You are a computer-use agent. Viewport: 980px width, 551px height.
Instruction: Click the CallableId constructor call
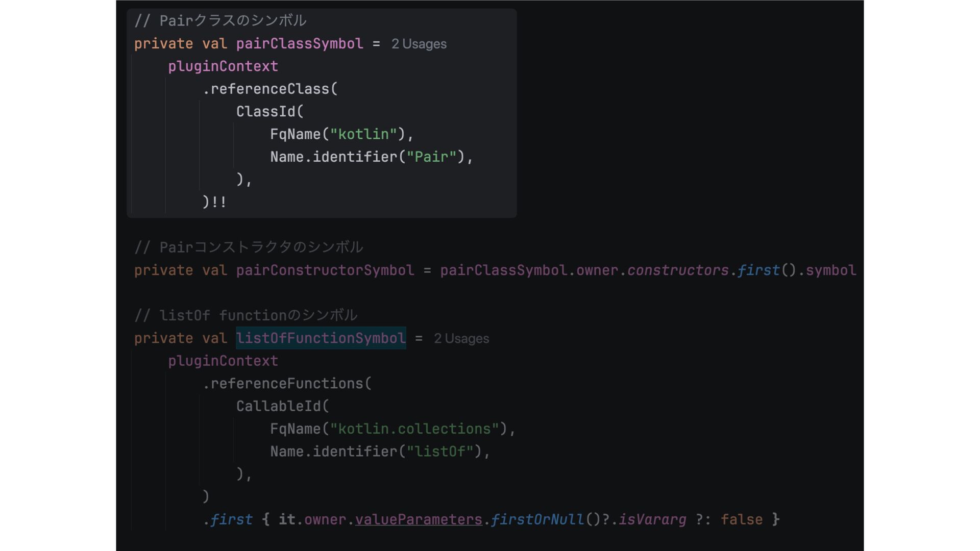point(278,407)
